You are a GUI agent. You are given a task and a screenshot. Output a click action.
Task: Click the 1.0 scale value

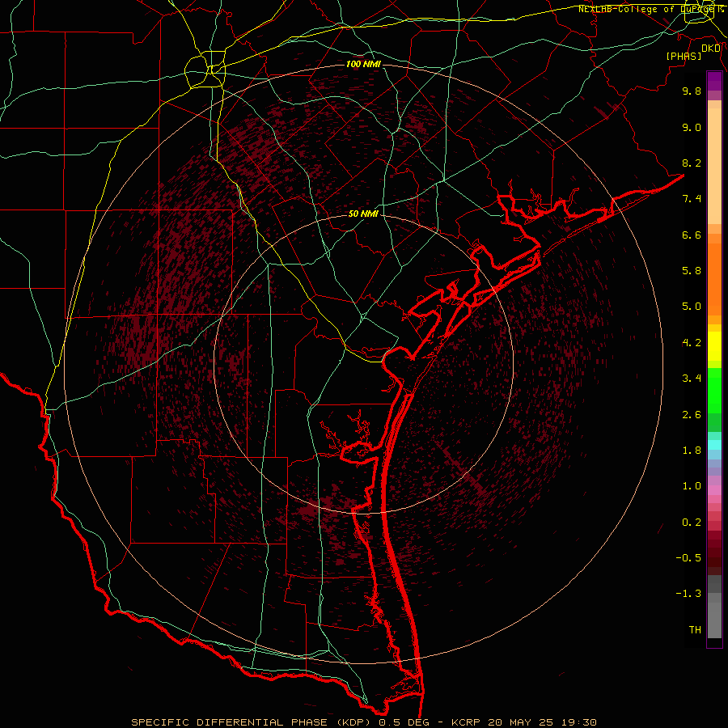point(692,486)
